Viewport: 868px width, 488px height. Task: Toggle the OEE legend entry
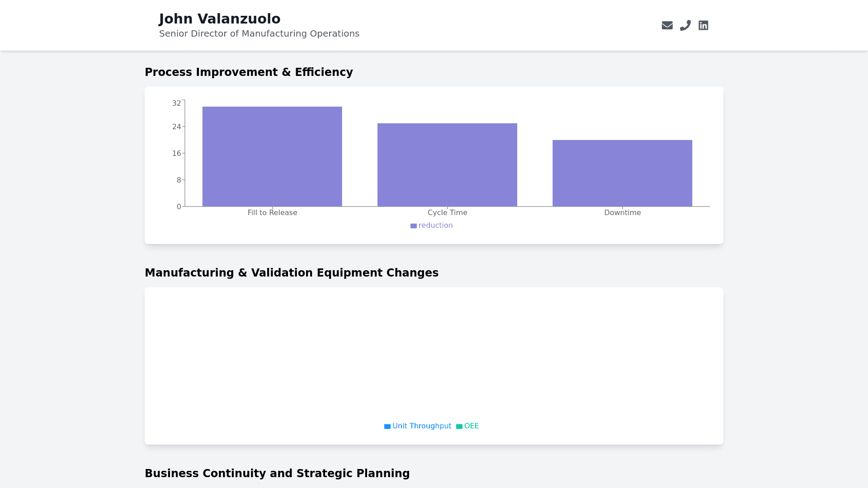(x=471, y=426)
